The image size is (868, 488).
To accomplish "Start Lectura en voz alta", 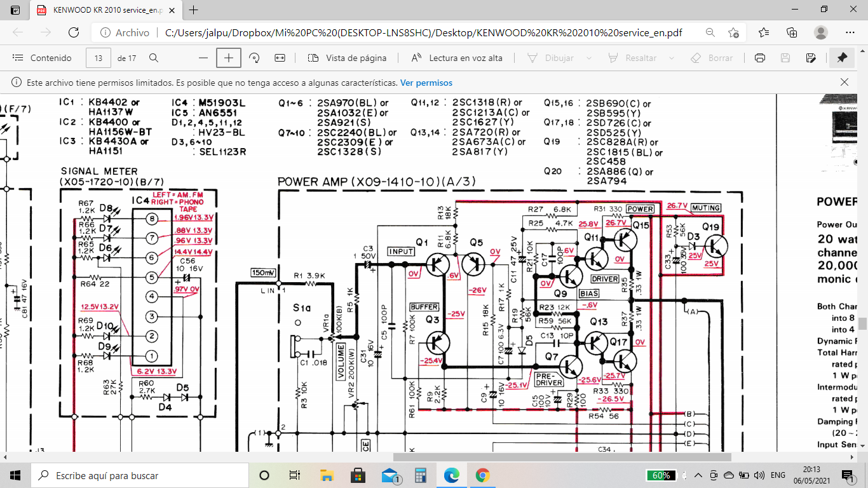I will (457, 58).
